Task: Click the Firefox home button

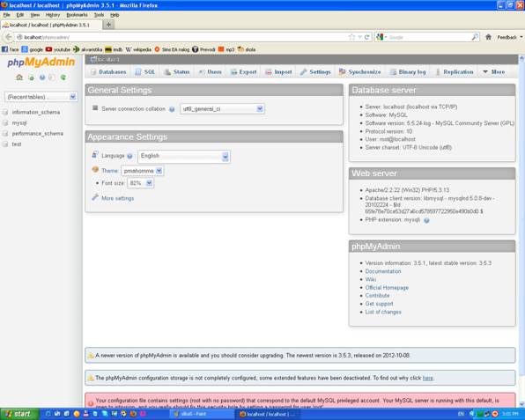Action: (489, 37)
